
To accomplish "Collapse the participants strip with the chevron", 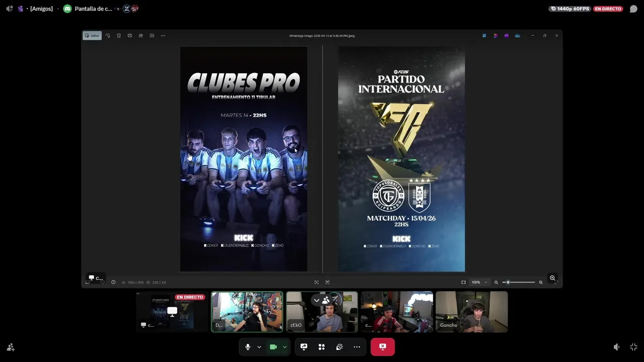I will coord(316,300).
